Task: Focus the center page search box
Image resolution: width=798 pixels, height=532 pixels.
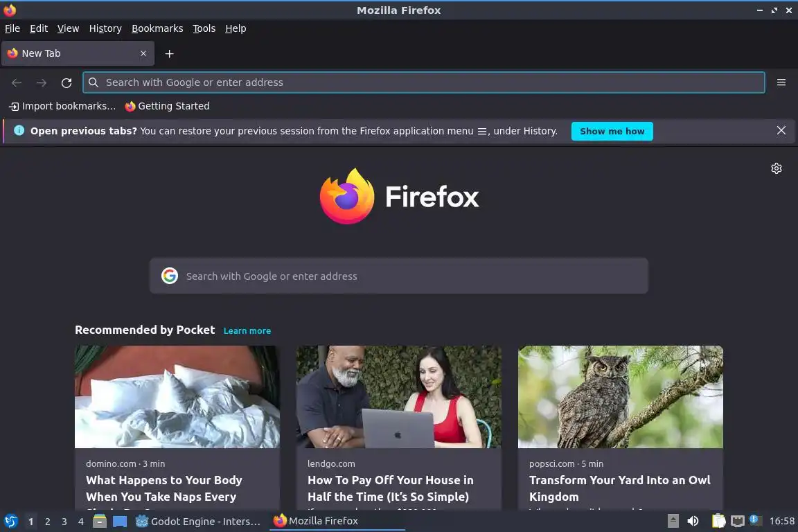Action: pos(398,276)
